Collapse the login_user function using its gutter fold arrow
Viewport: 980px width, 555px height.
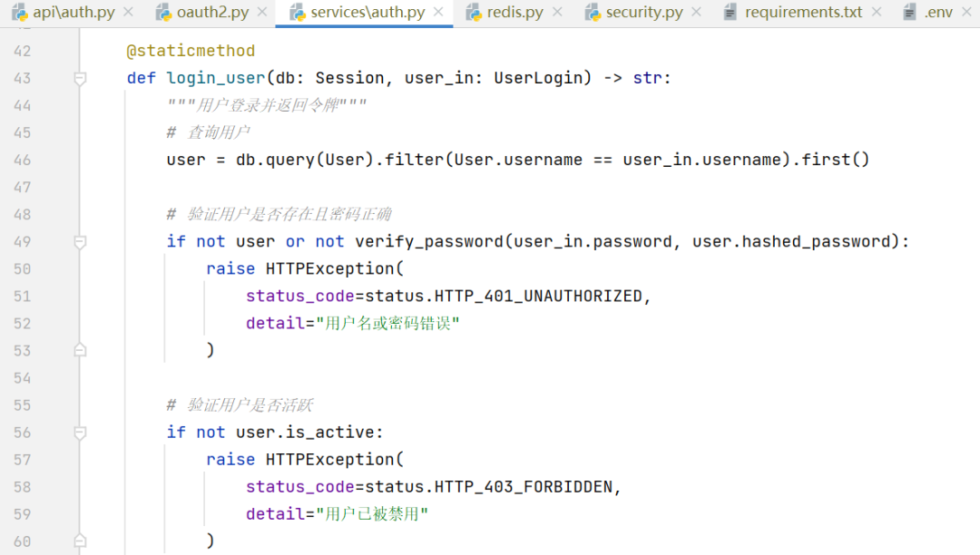(x=80, y=77)
